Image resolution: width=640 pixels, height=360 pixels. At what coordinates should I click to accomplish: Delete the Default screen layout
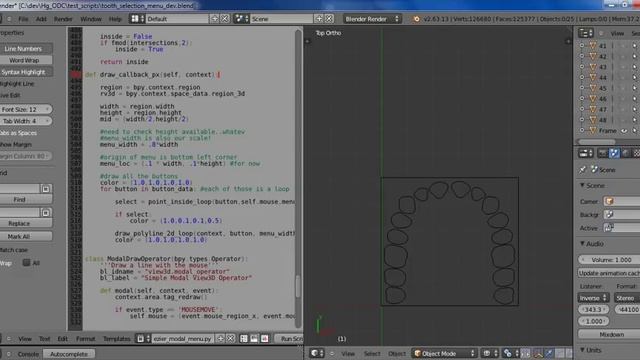[225, 19]
